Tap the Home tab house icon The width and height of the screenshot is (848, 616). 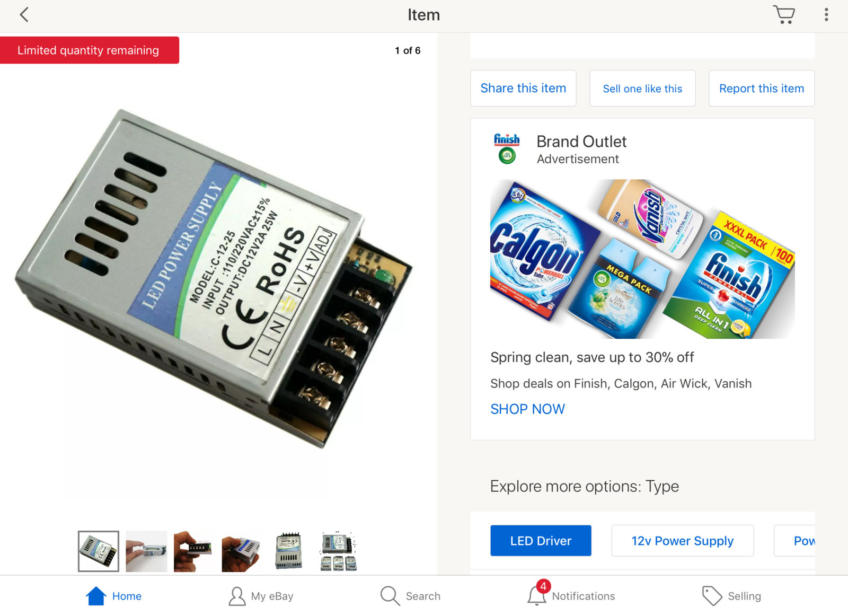[96, 596]
